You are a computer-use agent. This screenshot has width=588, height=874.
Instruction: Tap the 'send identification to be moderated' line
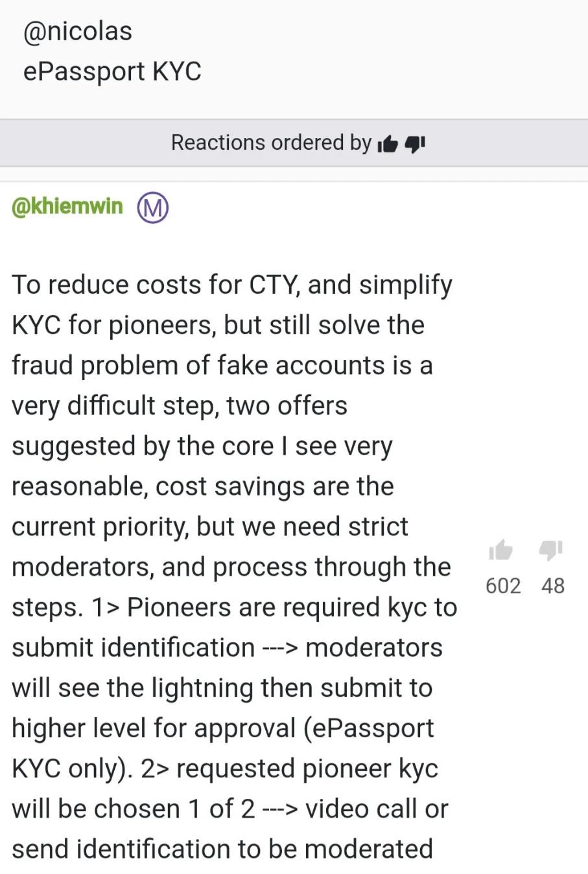pyautogui.click(x=222, y=849)
